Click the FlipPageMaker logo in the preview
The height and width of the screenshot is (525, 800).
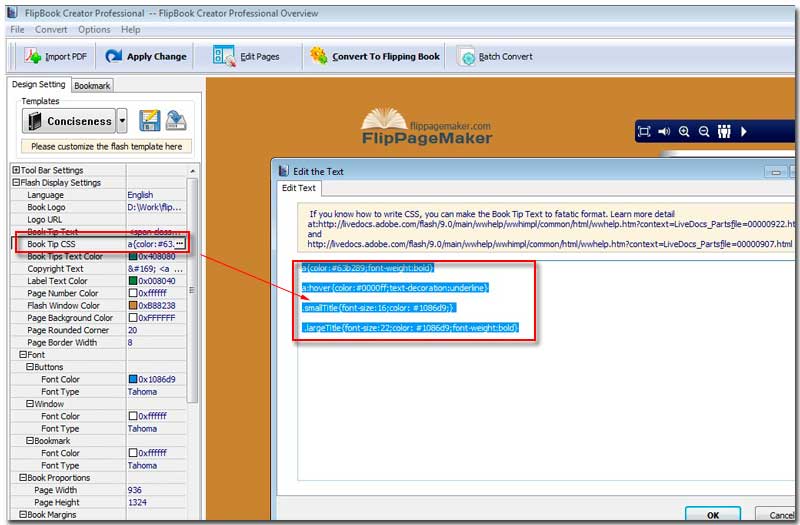pyautogui.click(x=427, y=127)
